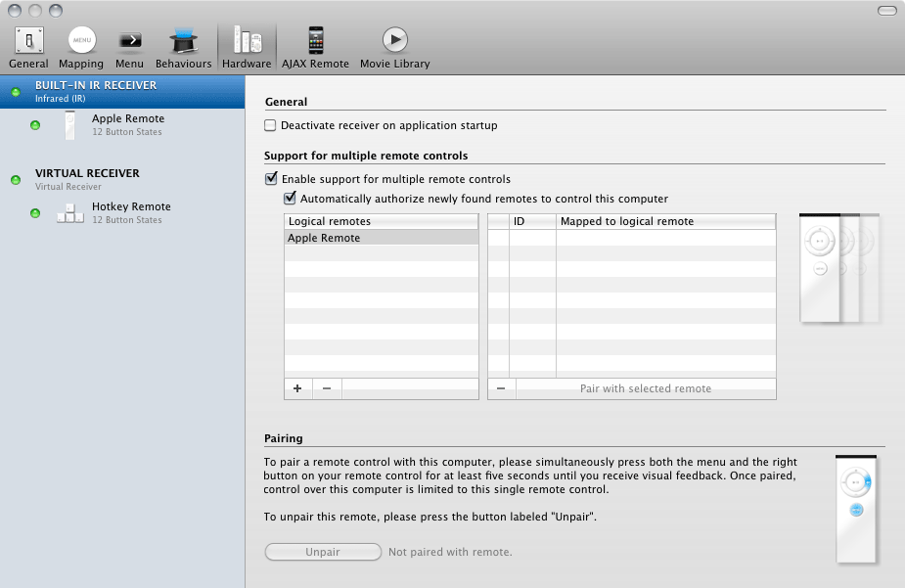Screen dimensions: 905x588
Task: Open the AJAX Remote pane
Action: [315, 47]
